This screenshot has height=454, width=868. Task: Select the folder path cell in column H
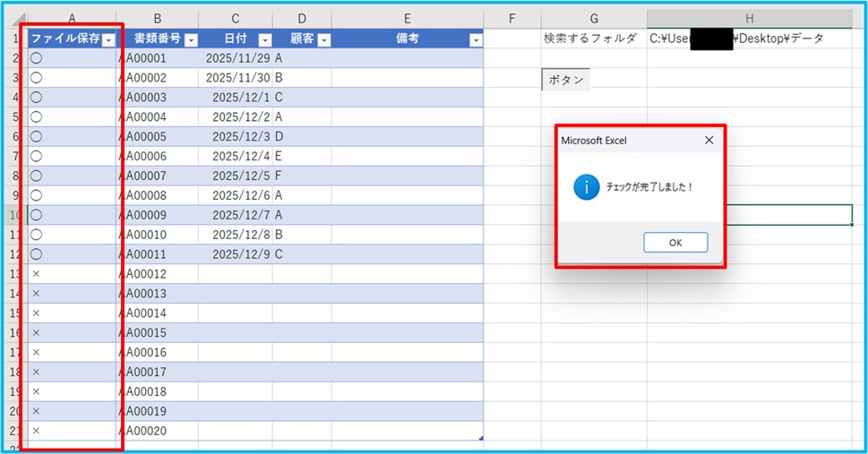749,39
